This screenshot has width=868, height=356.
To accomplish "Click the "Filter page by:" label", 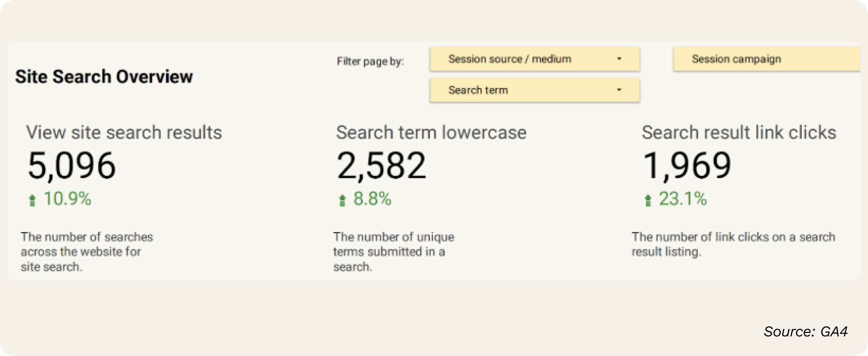I will (x=370, y=61).
